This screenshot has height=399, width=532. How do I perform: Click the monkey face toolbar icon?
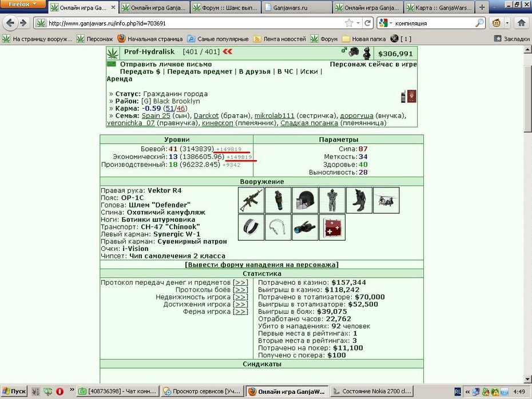tap(497, 23)
